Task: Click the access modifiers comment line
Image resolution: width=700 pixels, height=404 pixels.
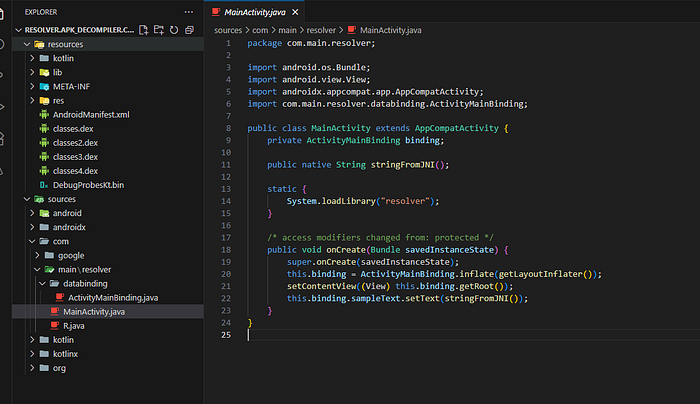Action: point(380,237)
